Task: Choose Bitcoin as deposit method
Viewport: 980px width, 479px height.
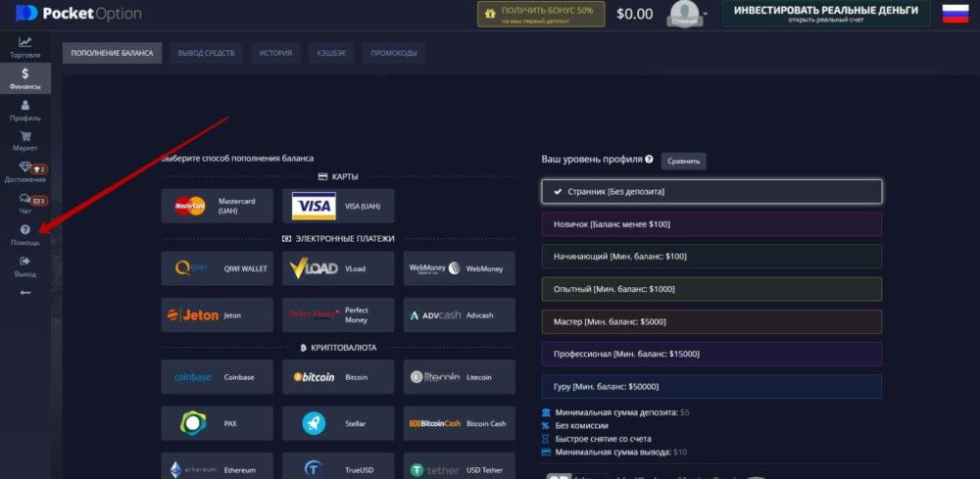Action: [x=337, y=376]
